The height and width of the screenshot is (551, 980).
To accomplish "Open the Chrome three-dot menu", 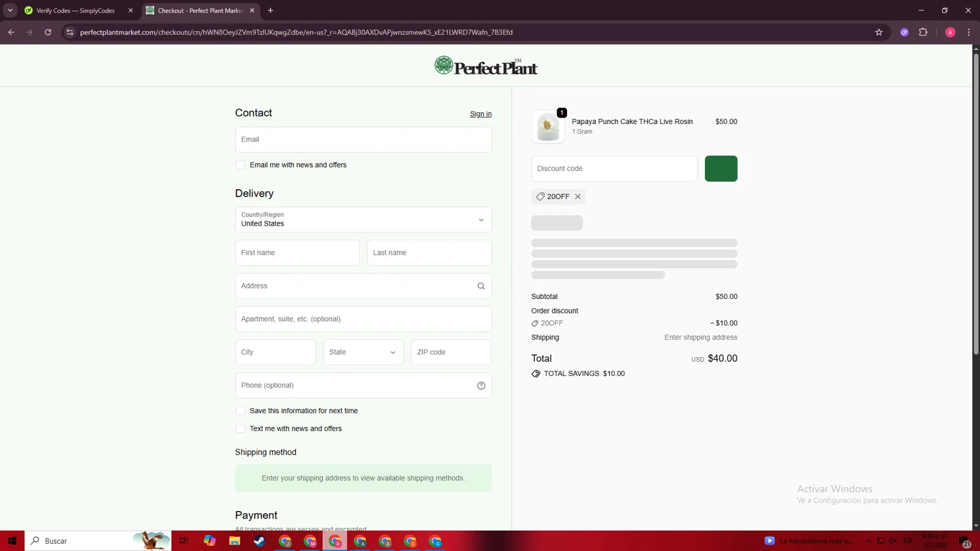I will pyautogui.click(x=969, y=32).
